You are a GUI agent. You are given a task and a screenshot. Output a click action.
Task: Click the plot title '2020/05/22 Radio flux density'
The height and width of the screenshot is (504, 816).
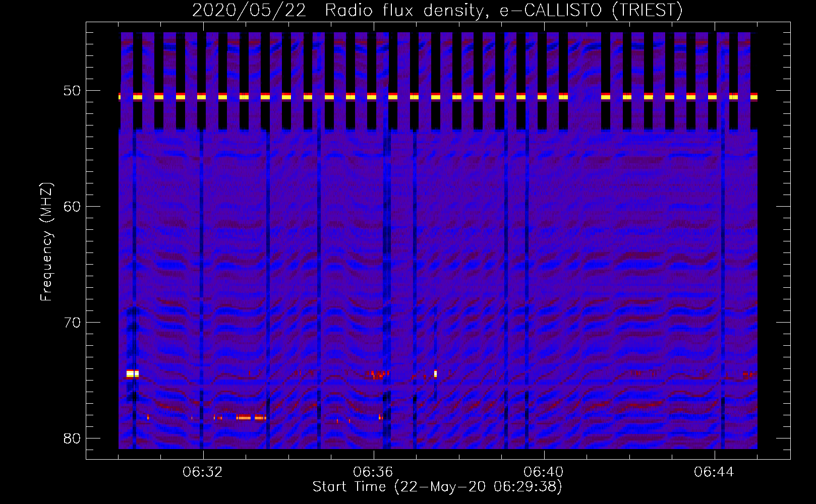click(x=339, y=10)
